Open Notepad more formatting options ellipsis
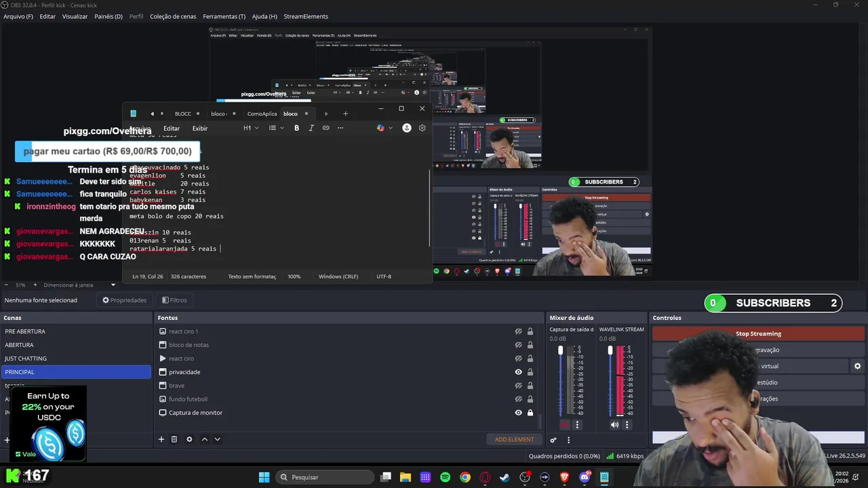Viewport: 868px width, 488px height. [x=340, y=128]
